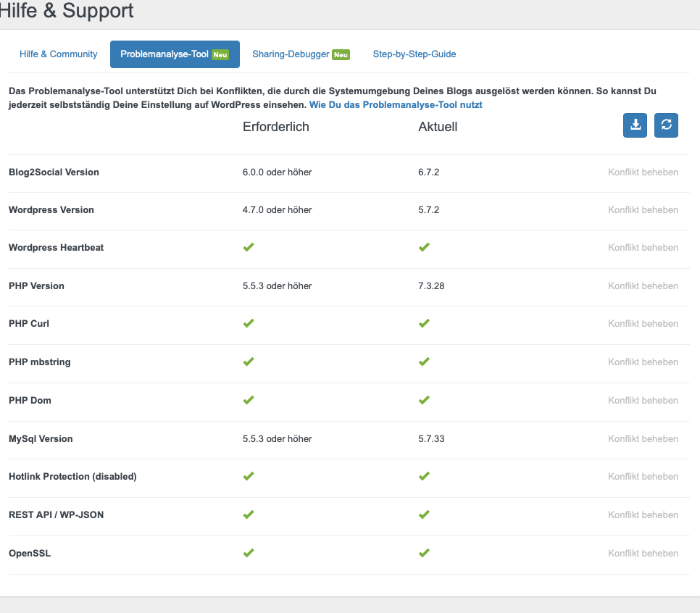Click the Erforderlich checkmark for OpenSSL
The height and width of the screenshot is (613, 700).
click(249, 553)
